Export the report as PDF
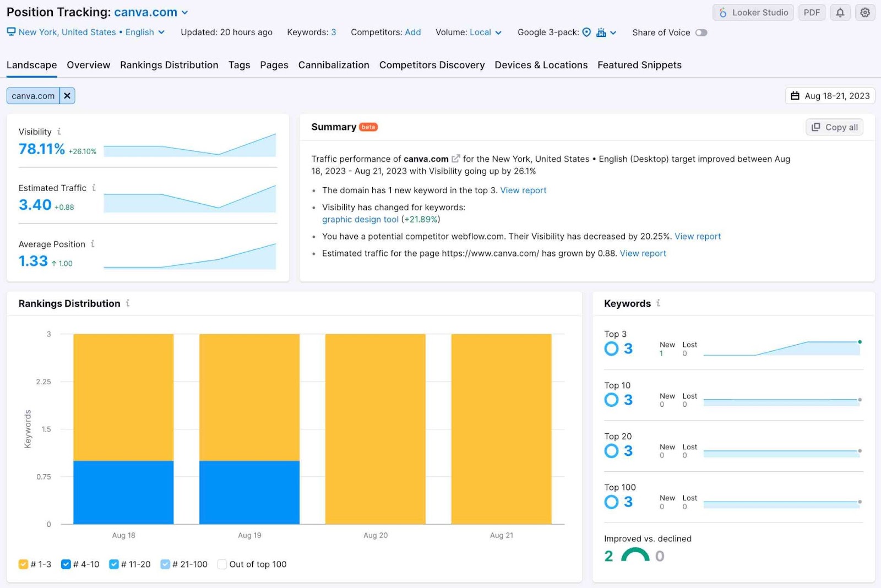881x588 pixels. pos(812,12)
